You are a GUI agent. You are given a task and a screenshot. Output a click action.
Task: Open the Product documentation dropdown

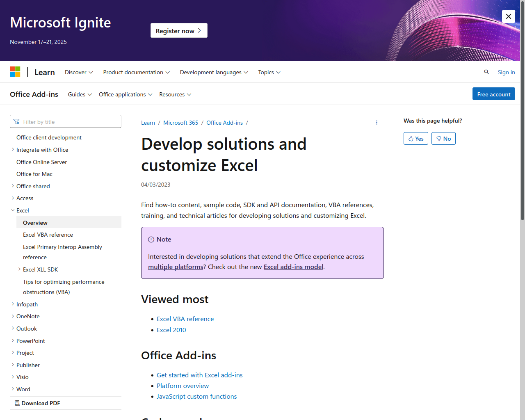coord(136,72)
